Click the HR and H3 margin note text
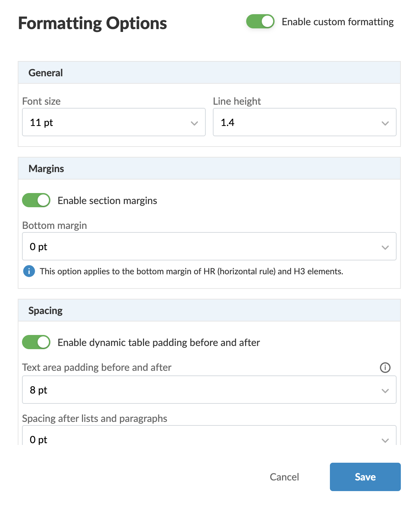This screenshot has height=506, width=420. click(x=191, y=271)
